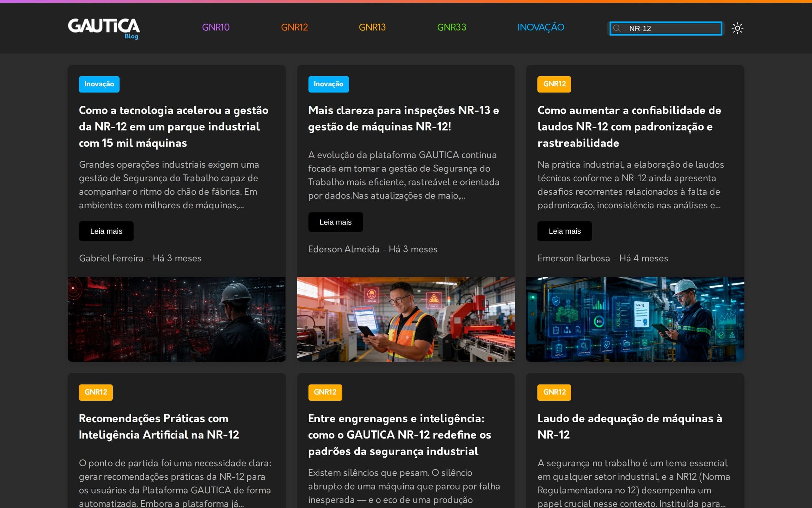The image size is (812, 508).
Task: Open the dark red factory worker thumbnail
Action: pos(176,319)
